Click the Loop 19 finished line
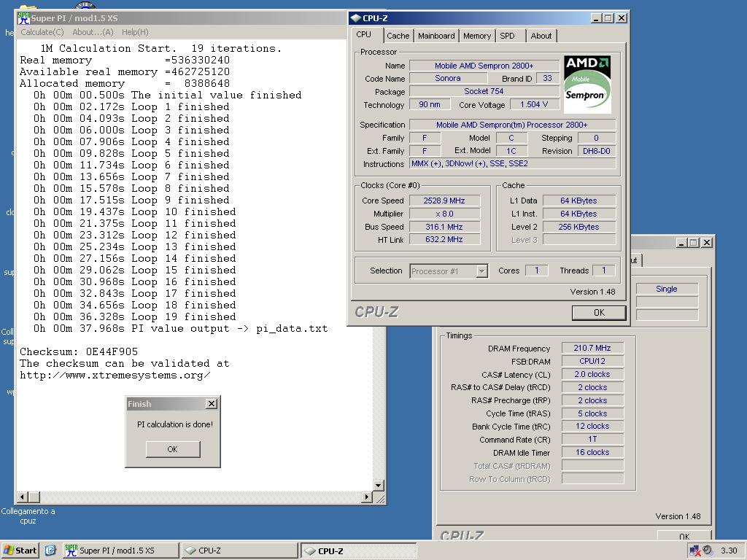This screenshot has width=747, height=560. coord(134,316)
